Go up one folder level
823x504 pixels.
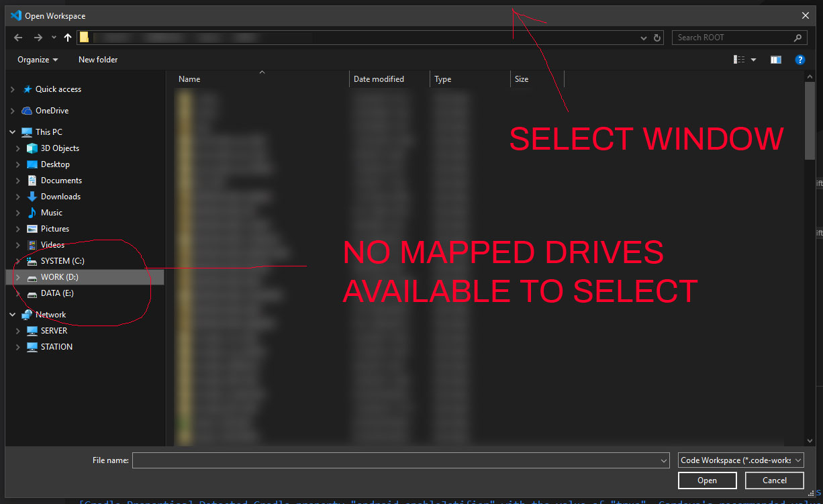click(67, 38)
